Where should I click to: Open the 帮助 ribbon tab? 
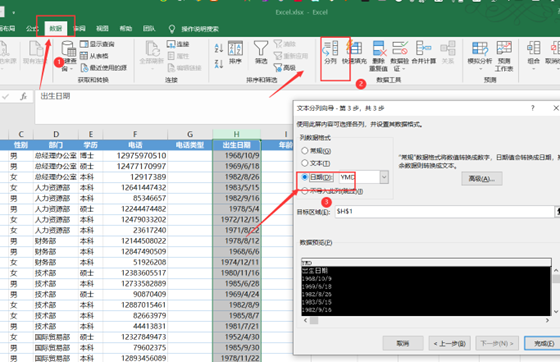[x=126, y=29]
